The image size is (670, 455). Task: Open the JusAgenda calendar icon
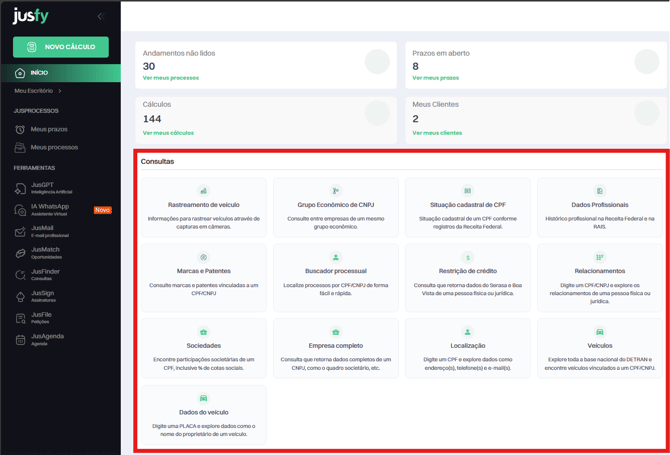point(20,340)
